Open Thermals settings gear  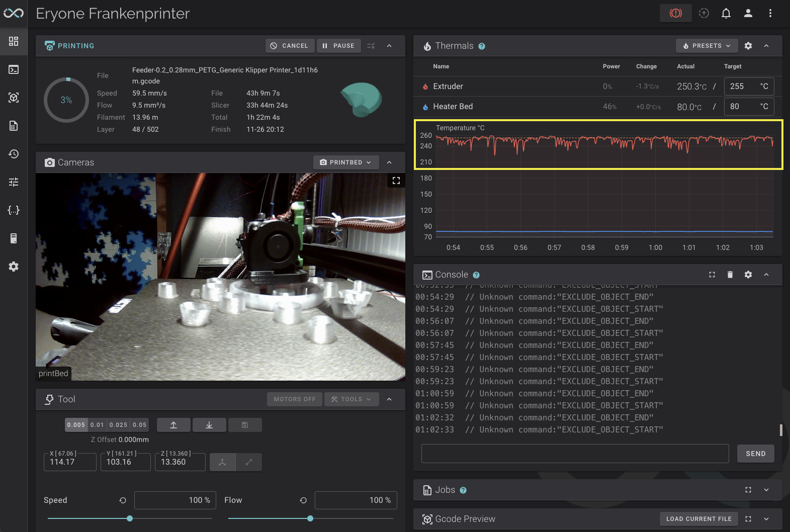[x=748, y=46]
